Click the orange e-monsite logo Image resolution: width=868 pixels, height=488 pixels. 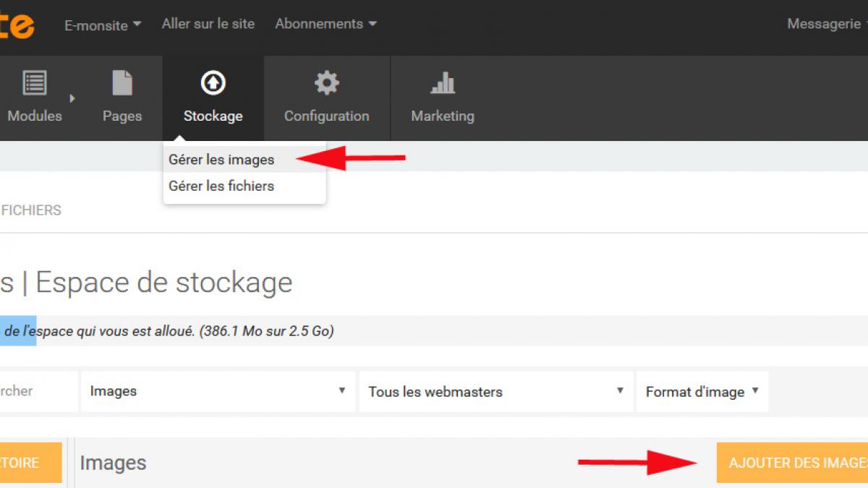point(17,25)
